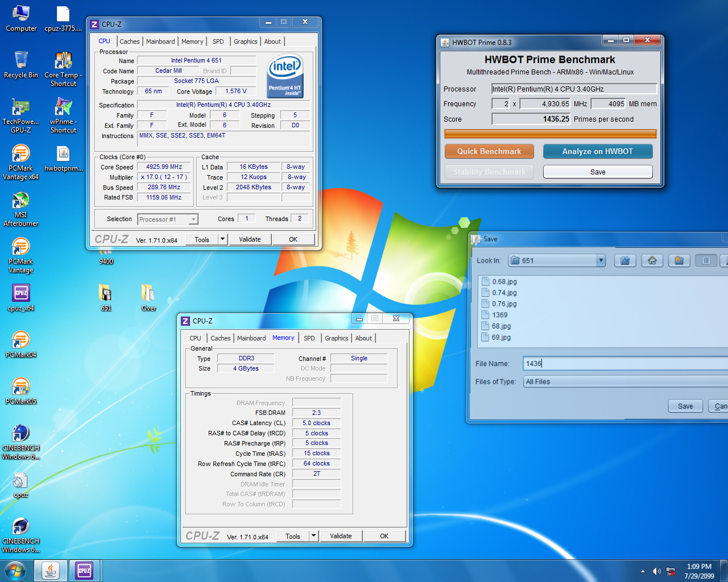This screenshot has height=582, width=728.
Task: Select 68.jpg in the file list
Action: tap(497, 326)
